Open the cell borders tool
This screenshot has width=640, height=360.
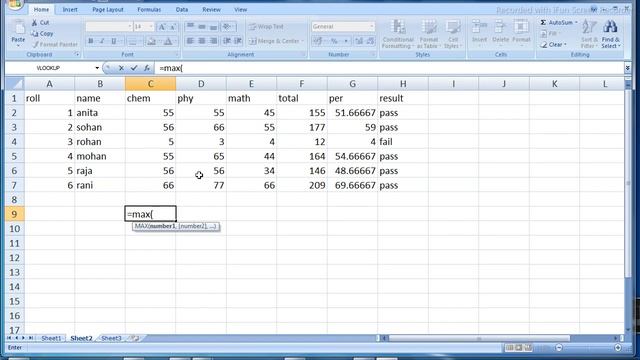click(x=132, y=41)
